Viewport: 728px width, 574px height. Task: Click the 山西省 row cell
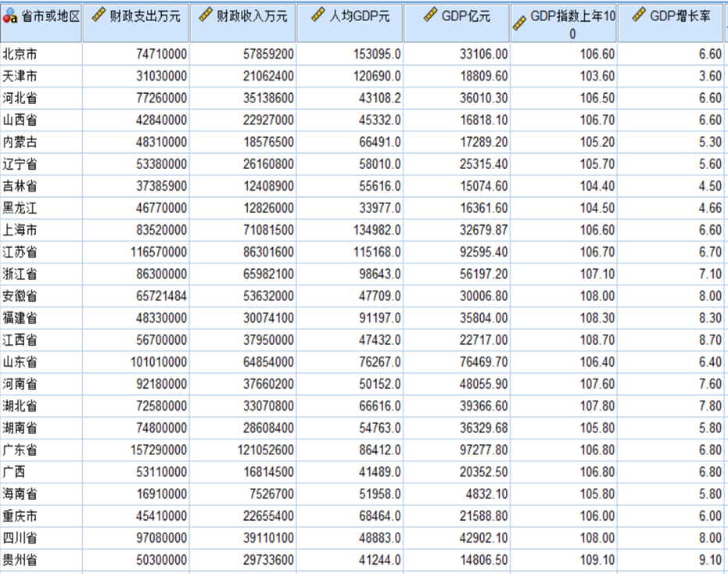41,120
